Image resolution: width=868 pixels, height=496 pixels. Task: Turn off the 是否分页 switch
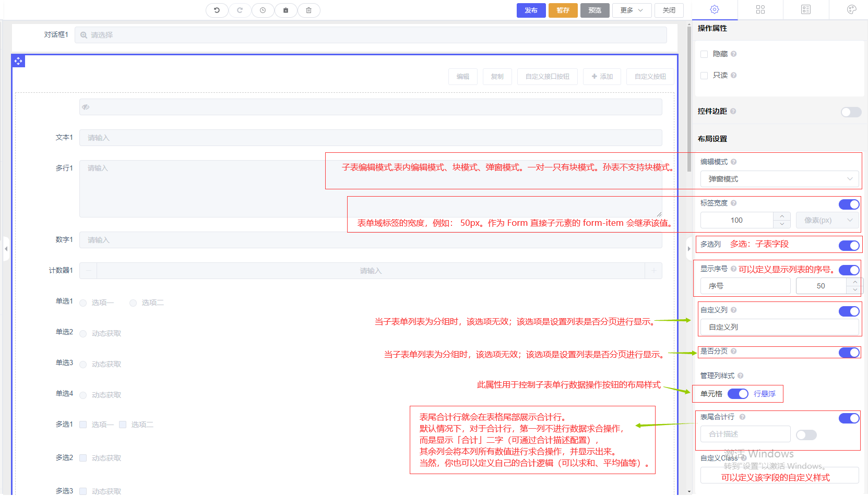click(849, 353)
